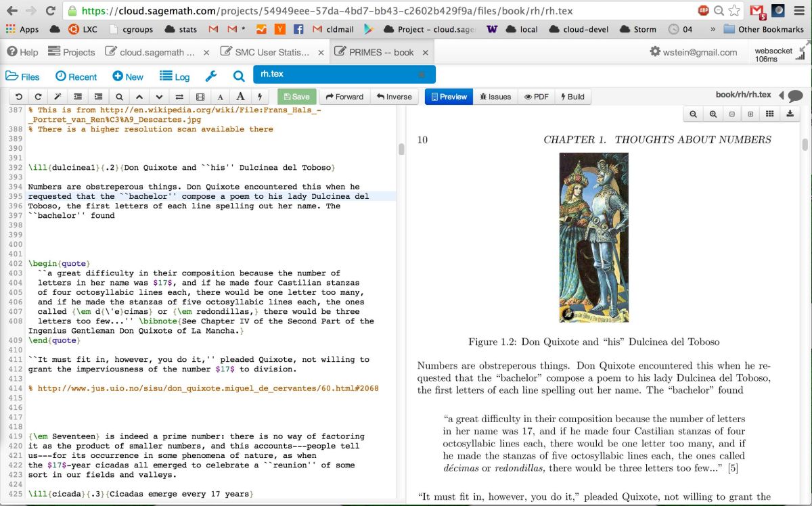Click the plus-box preview resolution icon
Screen dimensions: 812x506
click(750, 114)
